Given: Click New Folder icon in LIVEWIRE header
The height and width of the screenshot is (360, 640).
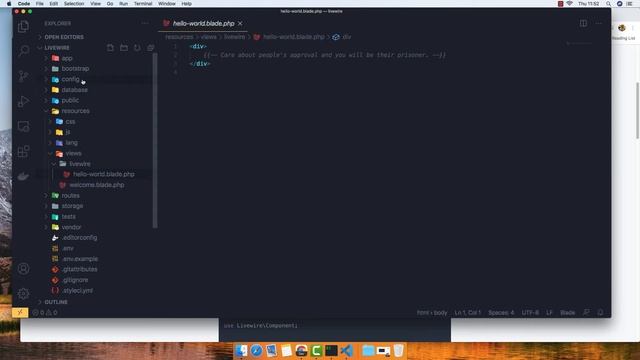Looking at the screenshot, I should pos(124,48).
